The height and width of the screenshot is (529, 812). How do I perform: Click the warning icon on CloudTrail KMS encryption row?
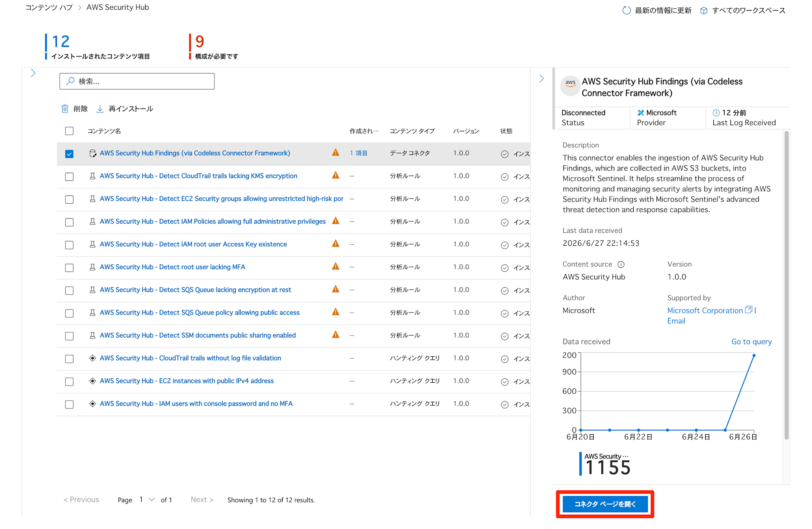[335, 176]
